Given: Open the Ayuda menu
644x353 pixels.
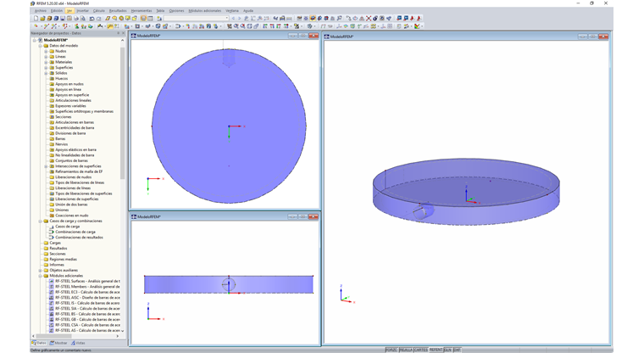Looking at the screenshot, I should pos(248,11).
